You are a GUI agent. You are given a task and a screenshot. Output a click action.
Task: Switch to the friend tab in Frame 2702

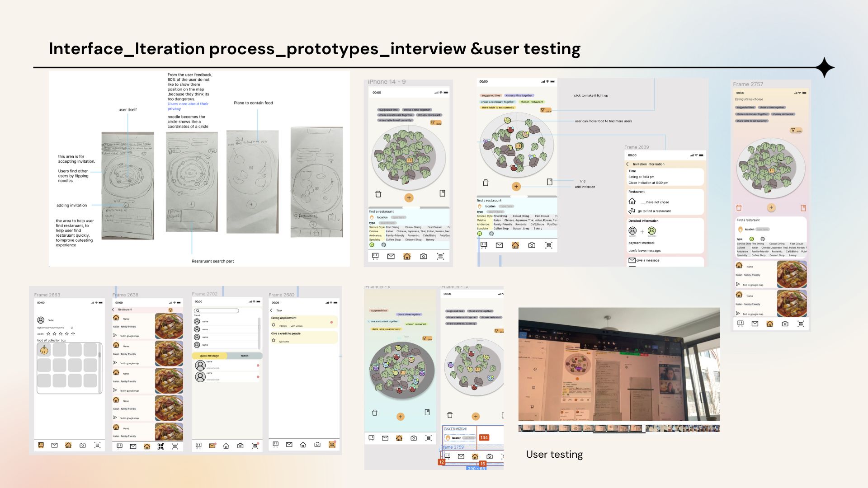[x=245, y=356]
